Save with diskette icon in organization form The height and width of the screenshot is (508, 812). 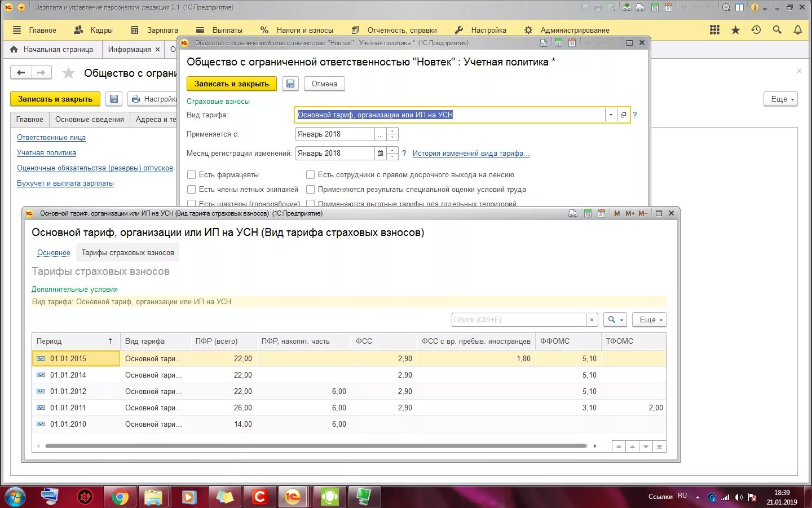tap(113, 99)
